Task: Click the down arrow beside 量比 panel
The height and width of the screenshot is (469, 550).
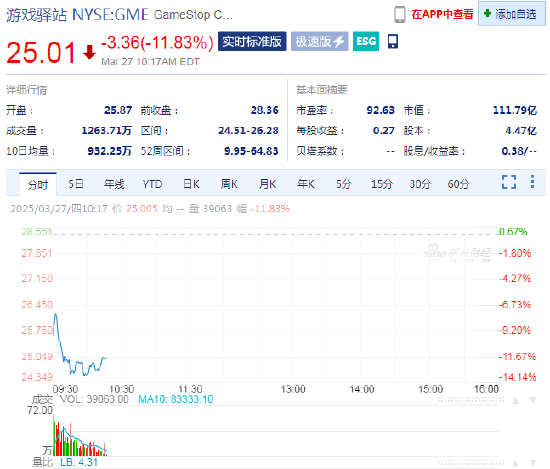Action: [533, 463]
